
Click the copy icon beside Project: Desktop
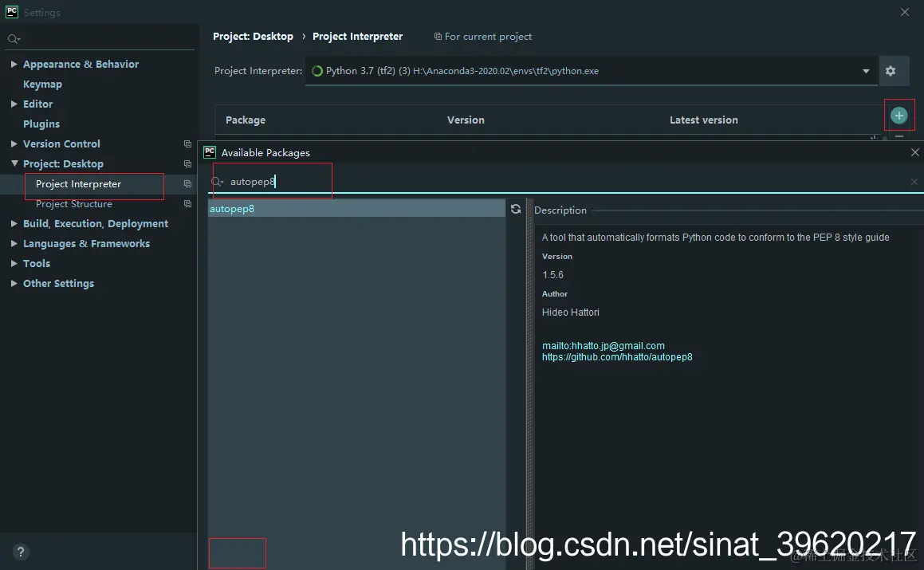click(x=187, y=164)
